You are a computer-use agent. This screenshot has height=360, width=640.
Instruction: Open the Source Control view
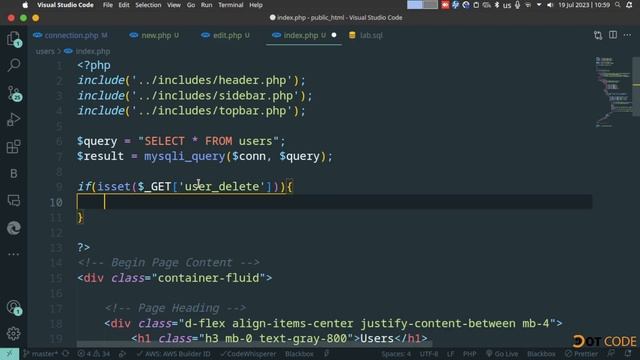point(14,93)
